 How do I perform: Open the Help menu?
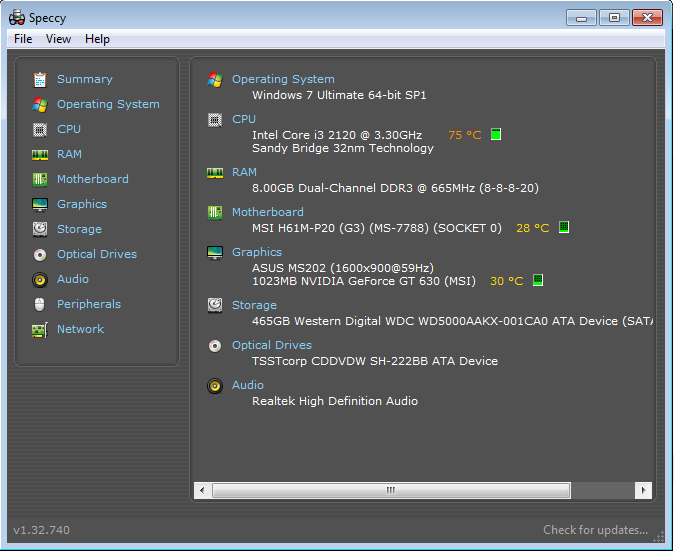point(98,39)
